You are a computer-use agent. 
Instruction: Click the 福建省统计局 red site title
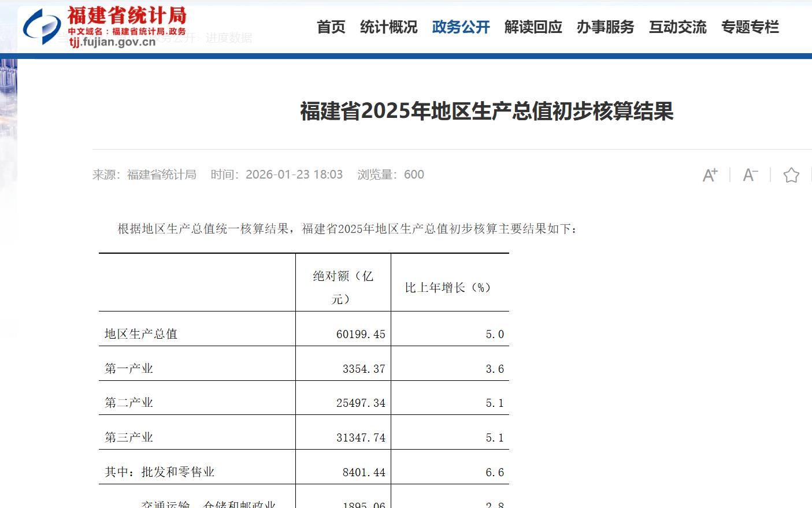[x=127, y=16]
